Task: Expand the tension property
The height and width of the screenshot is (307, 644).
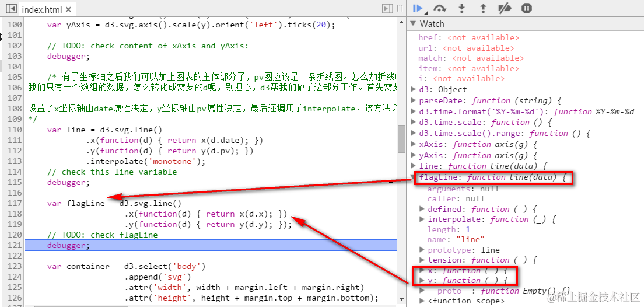Action: pos(422,260)
